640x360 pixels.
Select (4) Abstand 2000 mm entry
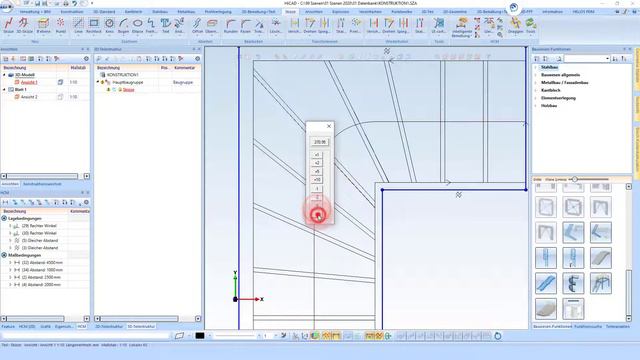point(41,284)
